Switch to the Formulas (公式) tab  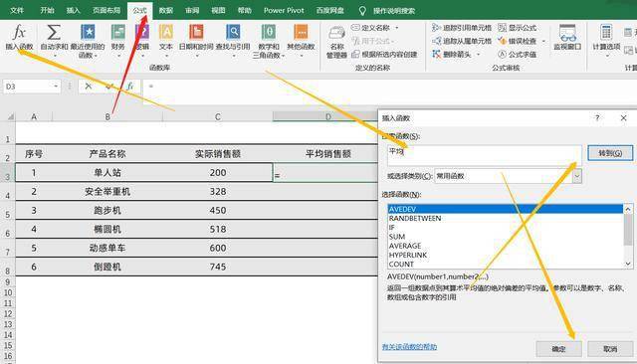pyautogui.click(x=139, y=10)
